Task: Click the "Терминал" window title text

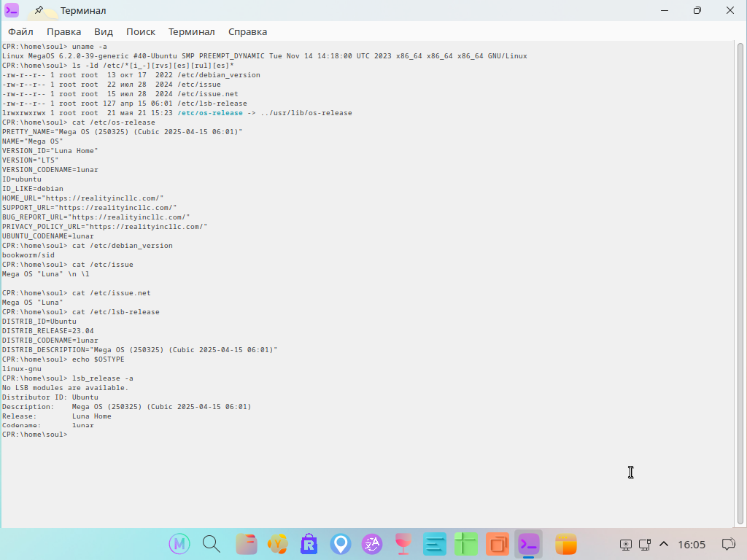Action: tap(83, 10)
